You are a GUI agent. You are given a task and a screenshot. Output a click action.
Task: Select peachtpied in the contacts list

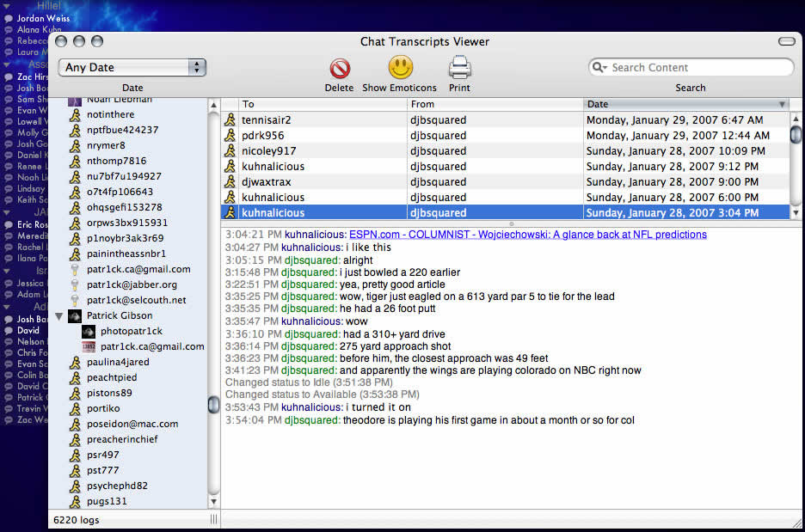112,377
